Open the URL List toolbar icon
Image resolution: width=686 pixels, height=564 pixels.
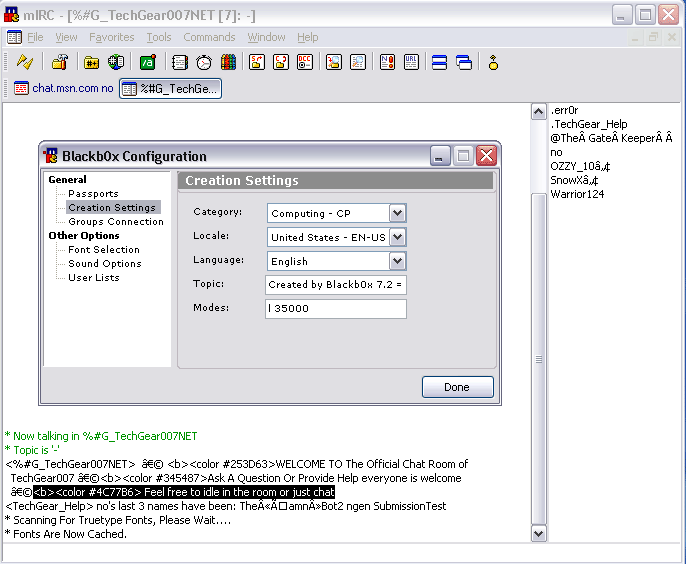point(411,62)
